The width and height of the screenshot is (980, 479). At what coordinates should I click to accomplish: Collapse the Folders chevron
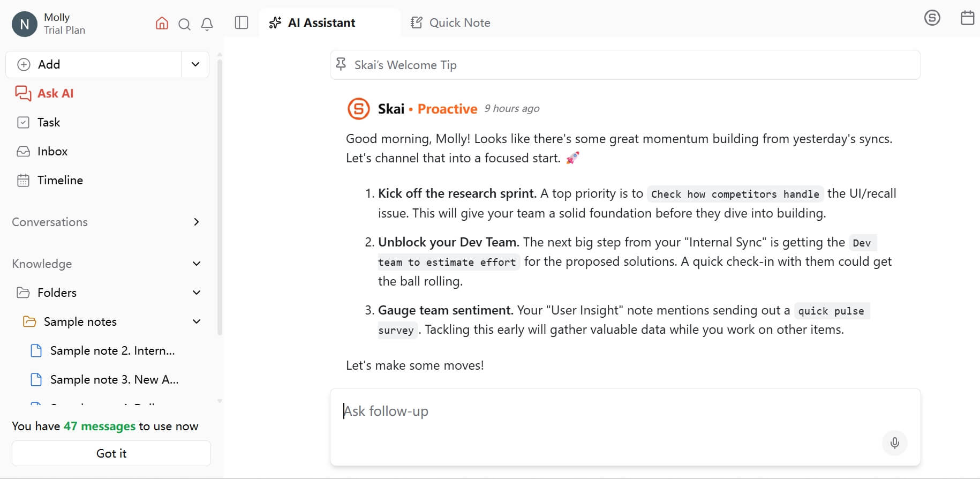point(197,293)
